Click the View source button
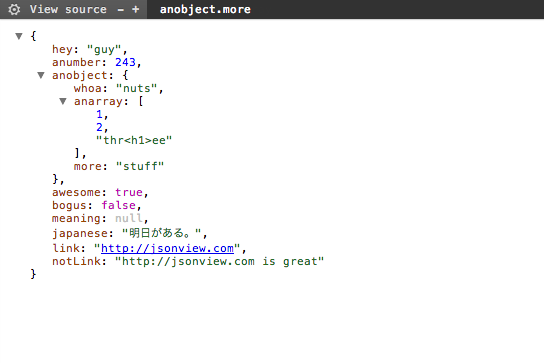Viewport: 544px width, 363px height. [x=68, y=9]
